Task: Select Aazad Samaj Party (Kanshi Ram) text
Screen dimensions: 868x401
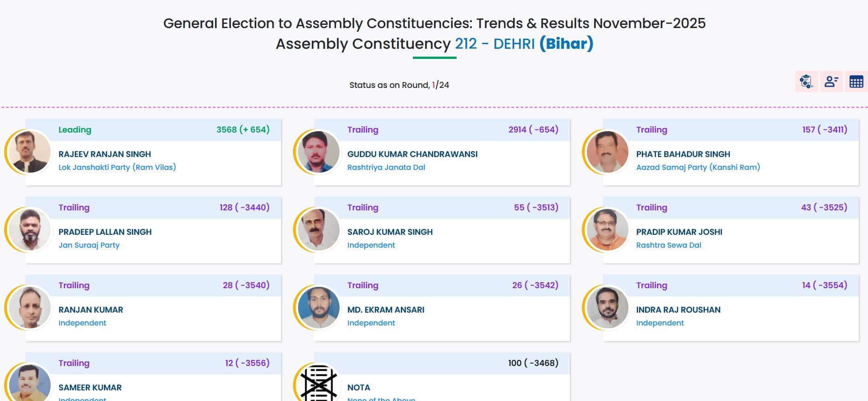Action: [698, 167]
